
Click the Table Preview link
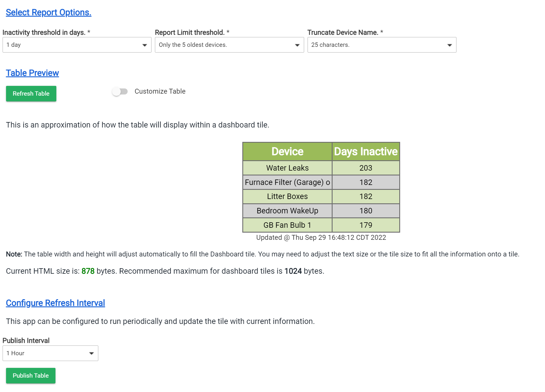coord(32,73)
